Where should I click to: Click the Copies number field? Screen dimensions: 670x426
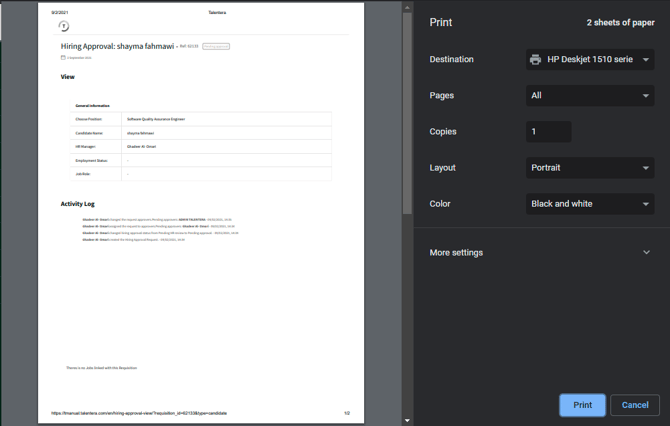click(x=549, y=132)
